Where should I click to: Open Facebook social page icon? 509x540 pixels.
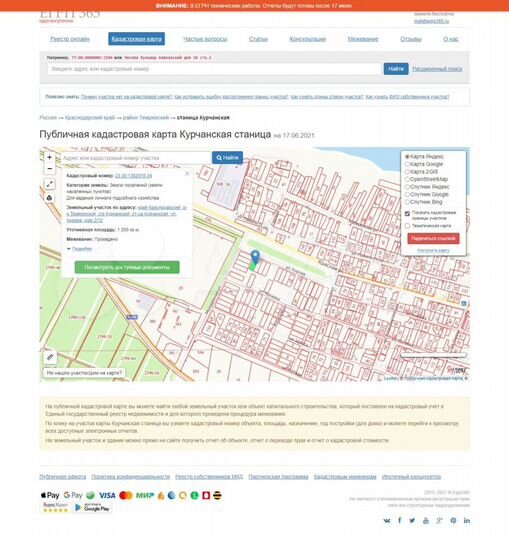point(399,520)
